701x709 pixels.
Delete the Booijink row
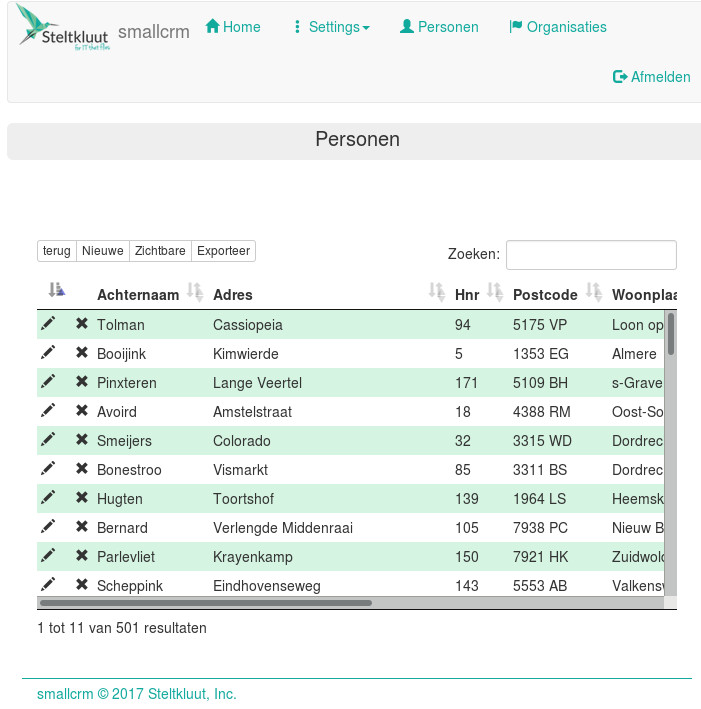tap(82, 353)
